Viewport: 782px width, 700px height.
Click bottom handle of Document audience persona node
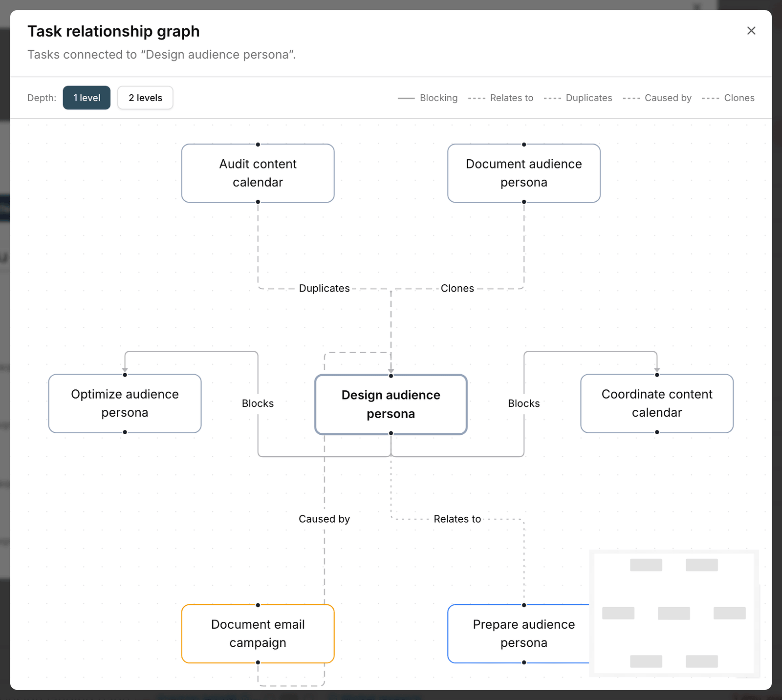point(524,202)
